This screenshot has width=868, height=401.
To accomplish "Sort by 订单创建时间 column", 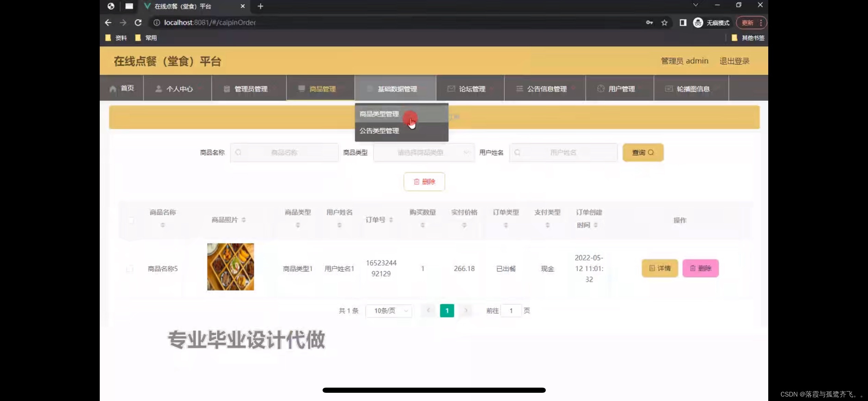I will pos(595,225).
